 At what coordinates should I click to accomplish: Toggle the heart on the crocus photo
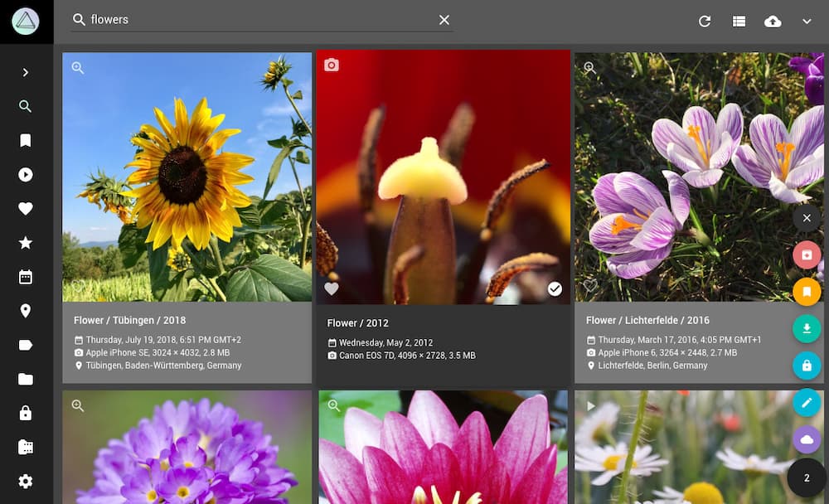click(589, 285)
